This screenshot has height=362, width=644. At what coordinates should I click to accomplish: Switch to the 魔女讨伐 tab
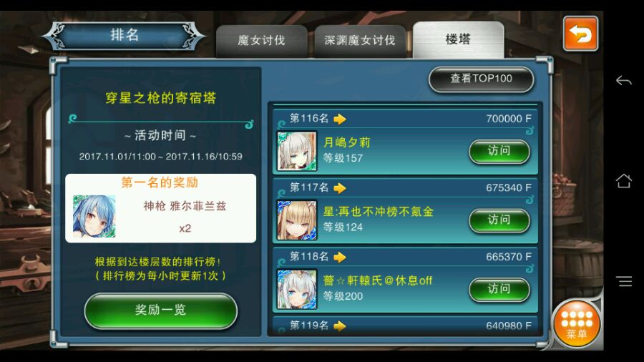pyautogui.click(x=261, y=41)
